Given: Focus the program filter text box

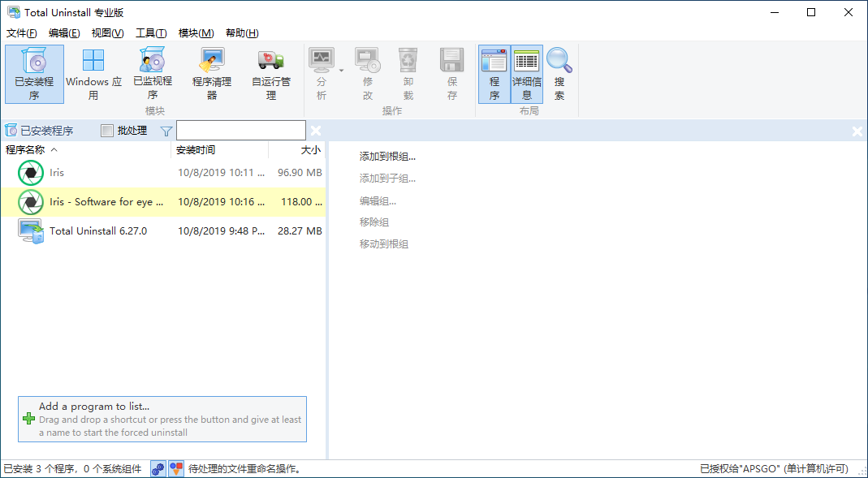Looking at the screenshot, I should tap(241, 131).
